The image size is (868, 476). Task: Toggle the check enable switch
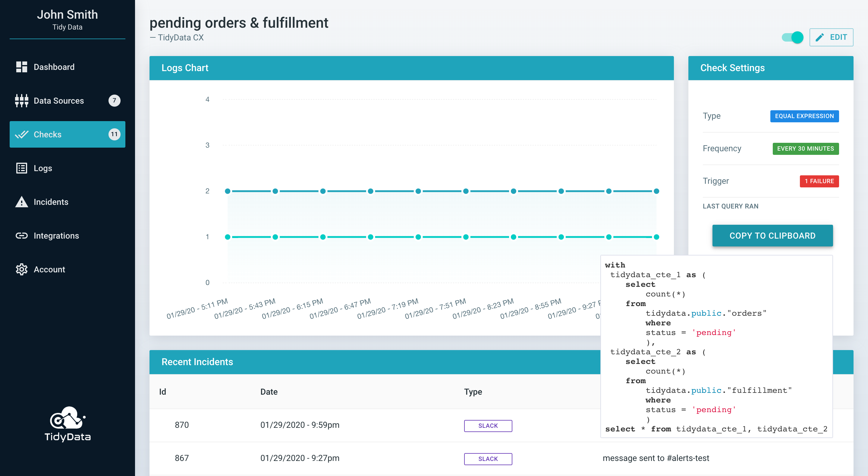[x=792, y=37]
